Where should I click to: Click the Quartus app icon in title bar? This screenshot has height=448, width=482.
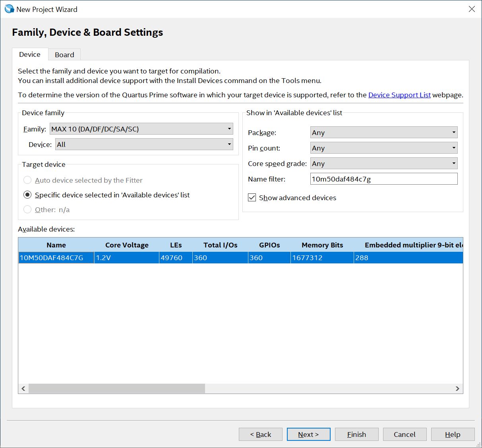click(x=9, y=9)
